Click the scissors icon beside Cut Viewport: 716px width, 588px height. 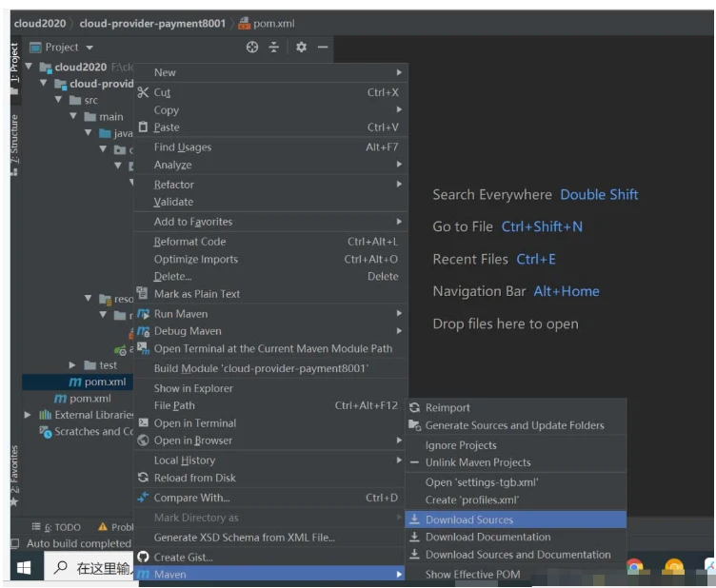pyautogui.click(x=143, y=92)
